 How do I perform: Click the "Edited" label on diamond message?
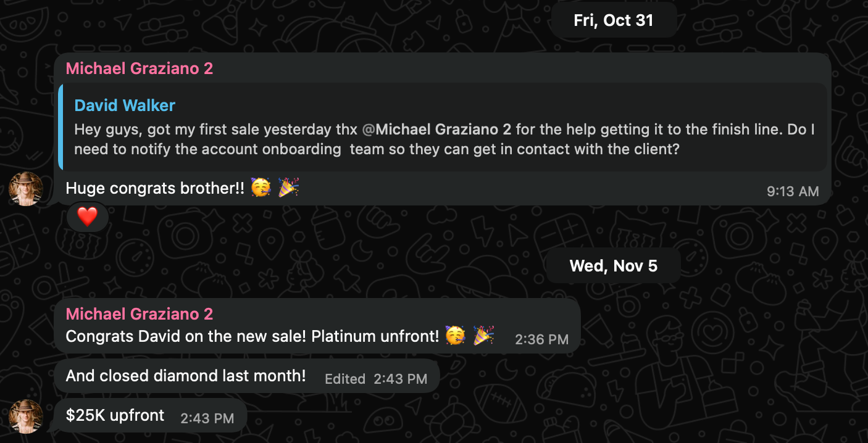[x=345, y=379]
